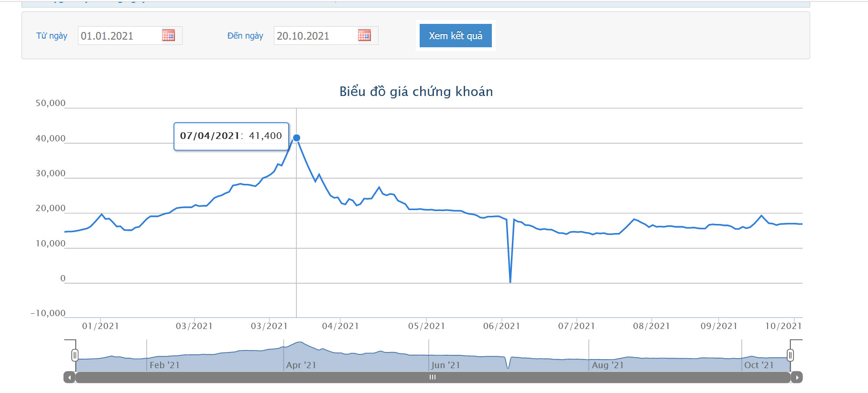The width and height of the screenshot is (868, 393).
Task: Click the left range handle of the navigator
Action: pyautogui.click(x=75, y=355)
